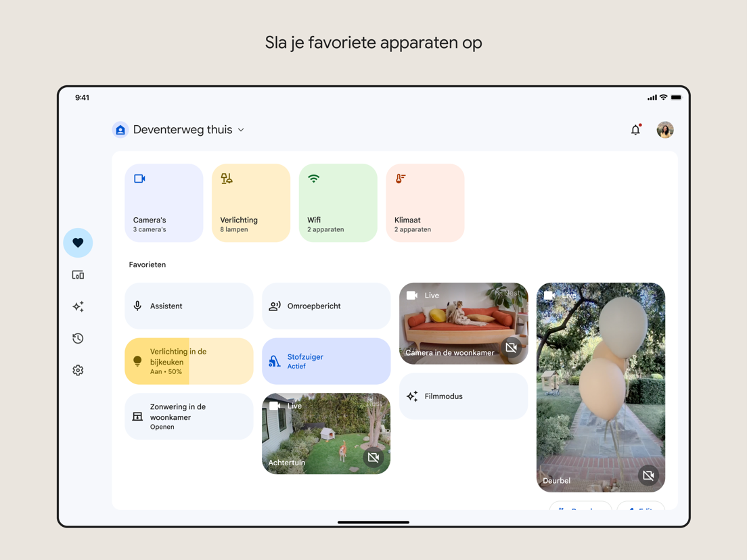Open the Favorites heart tab in sidebar
Image resolution: width=747 pixels, height=560 pixels.
pos(78,243)
